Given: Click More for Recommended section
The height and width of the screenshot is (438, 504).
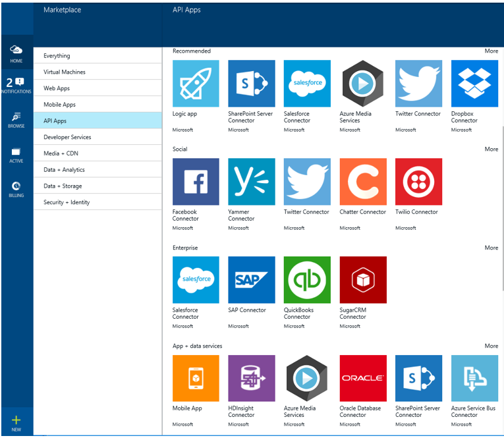Looking at the screenshot, I should tap(491, 51).
